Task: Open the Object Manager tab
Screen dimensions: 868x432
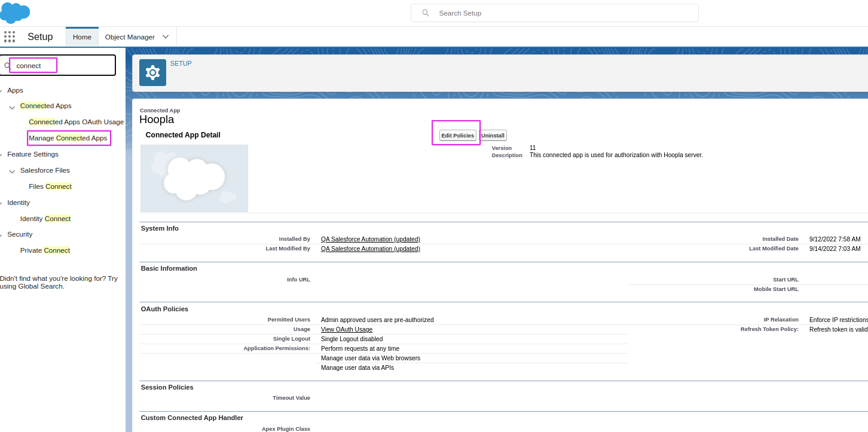Action: [130, 37]
